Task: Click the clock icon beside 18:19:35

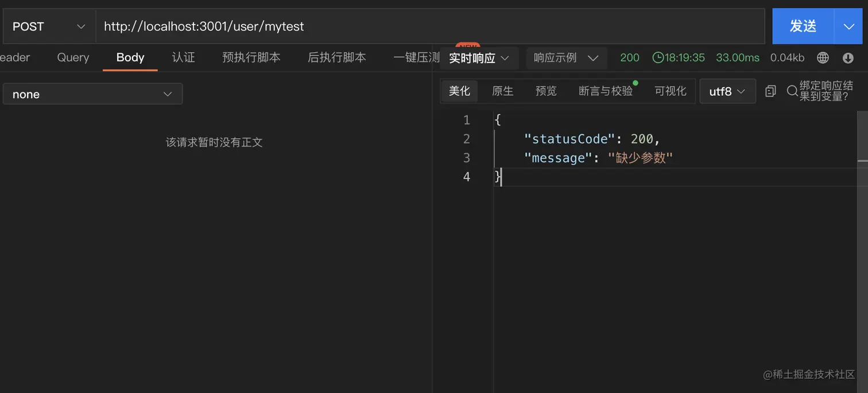Action: 658,57
